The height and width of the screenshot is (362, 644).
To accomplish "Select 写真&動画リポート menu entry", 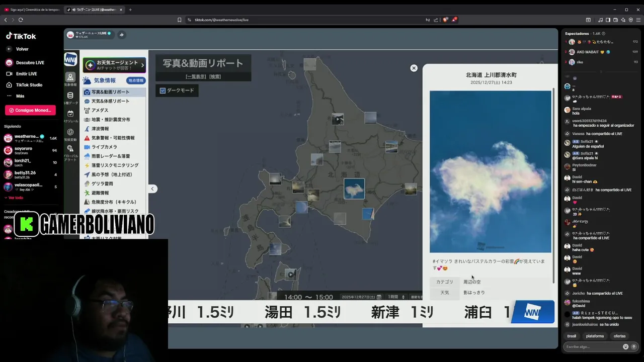I will tap(114, 92).
